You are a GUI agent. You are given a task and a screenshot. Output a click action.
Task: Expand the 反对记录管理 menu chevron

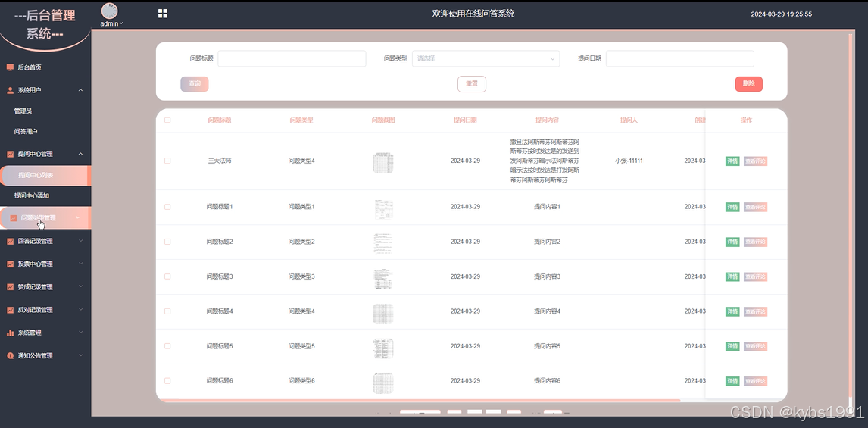pos(81,310)
